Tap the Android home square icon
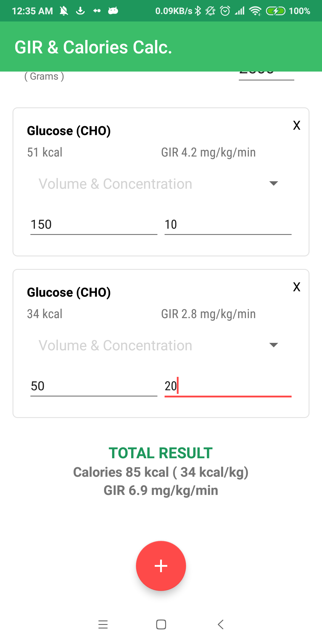This screenshot has height=644, width=322. (x=161, y=624)
